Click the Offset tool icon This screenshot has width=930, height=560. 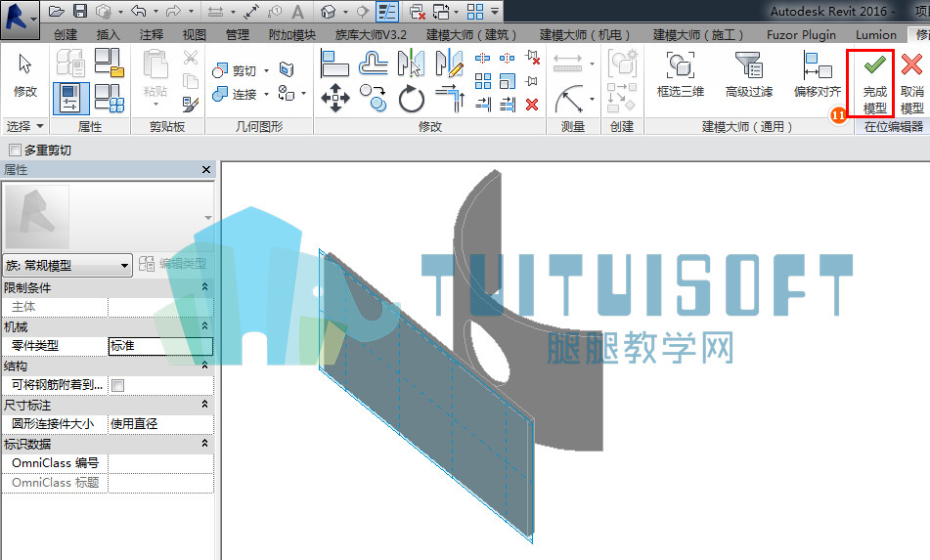click(373, 64)
